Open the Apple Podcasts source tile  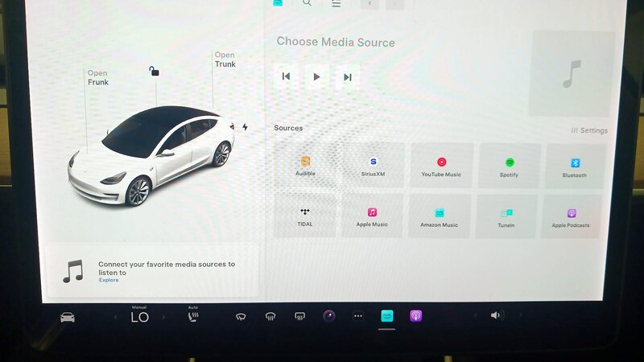[x=571, y=217]
